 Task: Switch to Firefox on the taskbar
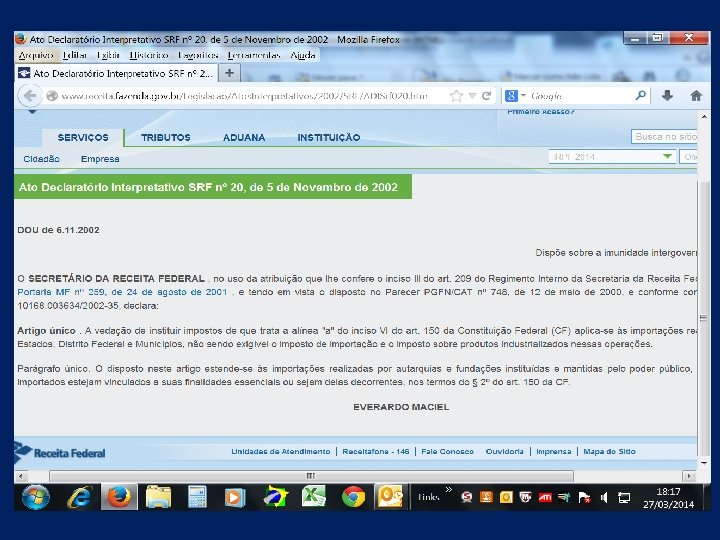coord(119,497)
